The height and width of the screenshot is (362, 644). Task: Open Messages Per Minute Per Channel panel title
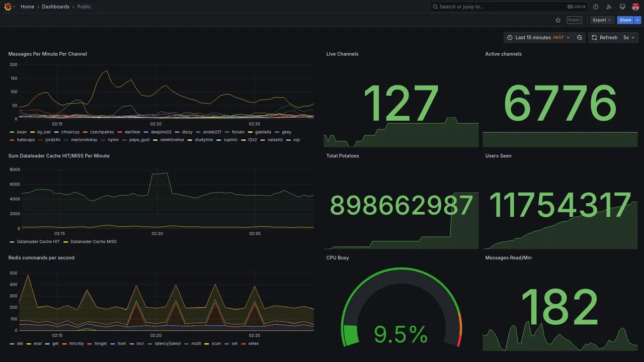(x=48, y=54)
